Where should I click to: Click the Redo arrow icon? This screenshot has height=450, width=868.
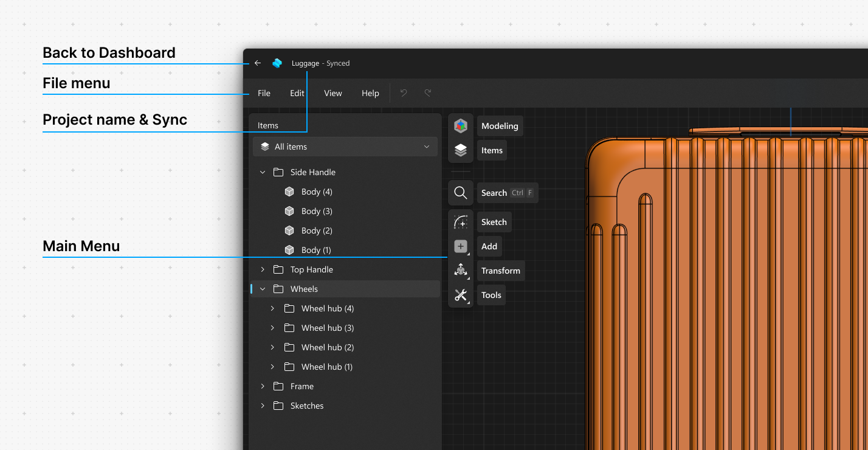tap(427, 92)
